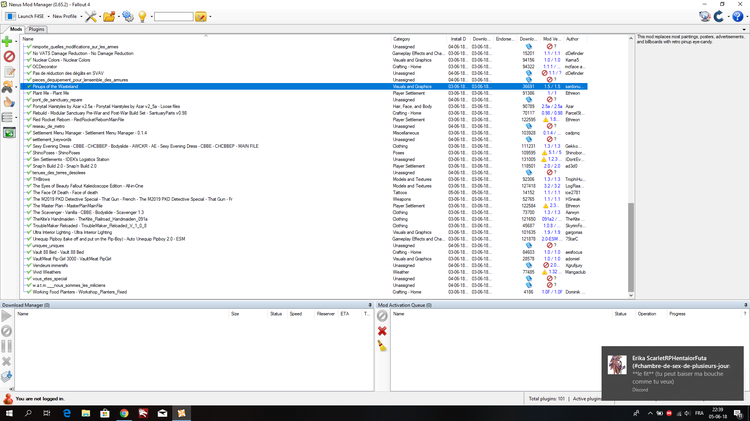Open the Erika Discord notification popup
This screenshot has height=421, width=750.
tap(673, 373)
